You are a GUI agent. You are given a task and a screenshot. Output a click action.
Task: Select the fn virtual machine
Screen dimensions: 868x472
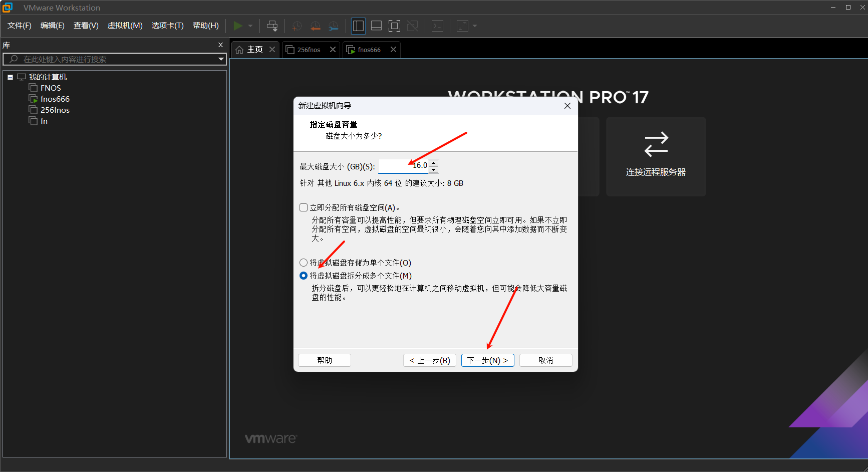click(44, 121)
